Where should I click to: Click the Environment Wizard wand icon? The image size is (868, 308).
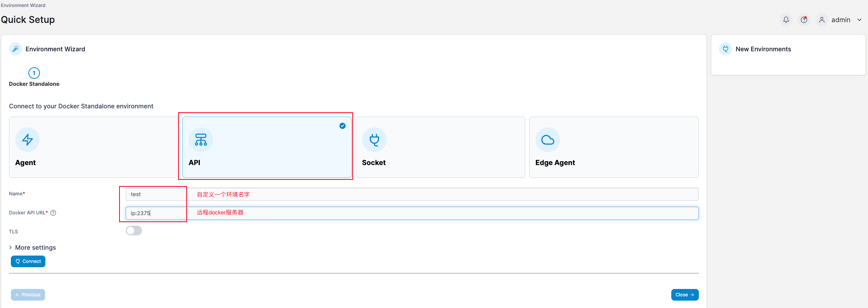[16, 49]
